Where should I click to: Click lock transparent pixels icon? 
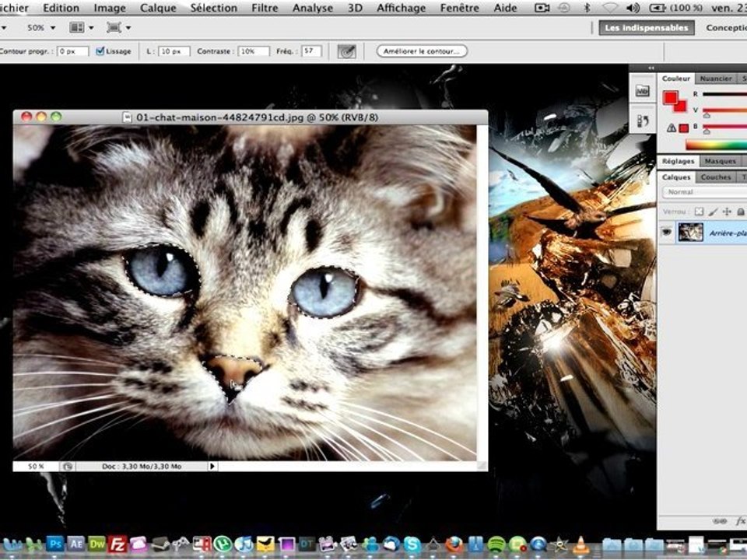click(699, 212)
